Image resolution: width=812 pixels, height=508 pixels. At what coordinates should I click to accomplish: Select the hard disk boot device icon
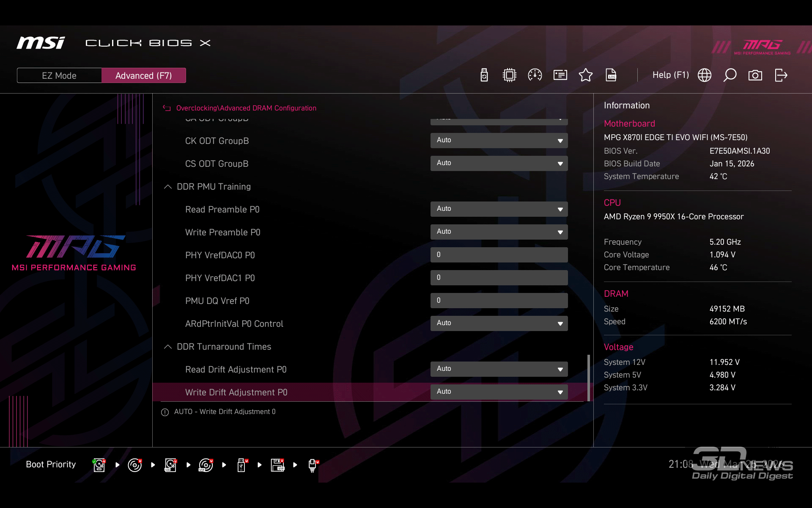pyautogui.click(x=99, y=465)
